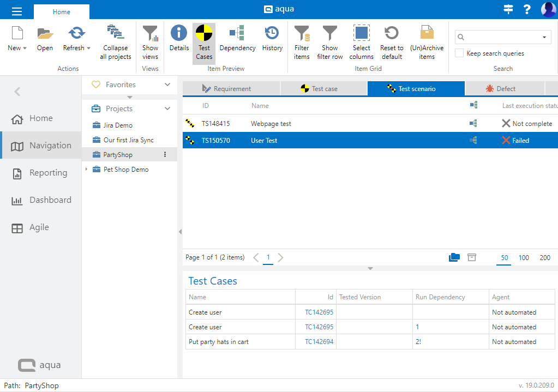Expand the Pet Shop Demo project tree
This screenshot has width=558, height=392.
86,170
